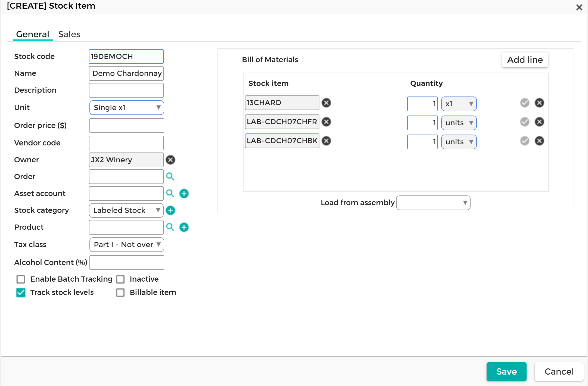Clear the 13CHARD stock item selection

point(326,103)
